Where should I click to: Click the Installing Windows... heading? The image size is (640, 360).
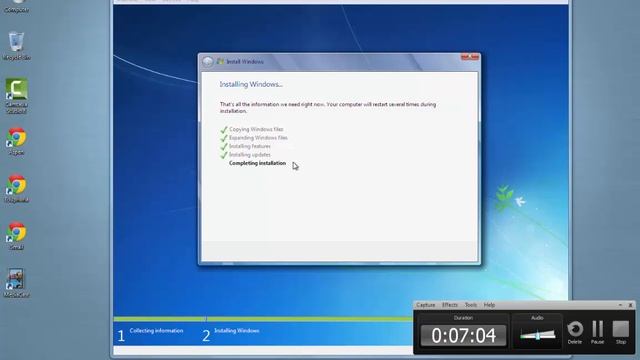pos(251,84)
